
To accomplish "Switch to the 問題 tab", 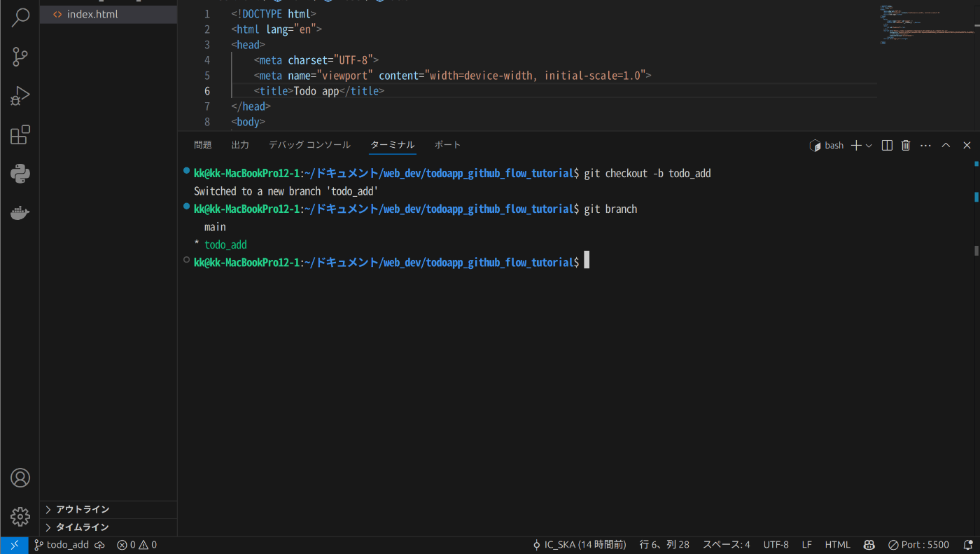I will pyautogui.click(x=203, y=145).
